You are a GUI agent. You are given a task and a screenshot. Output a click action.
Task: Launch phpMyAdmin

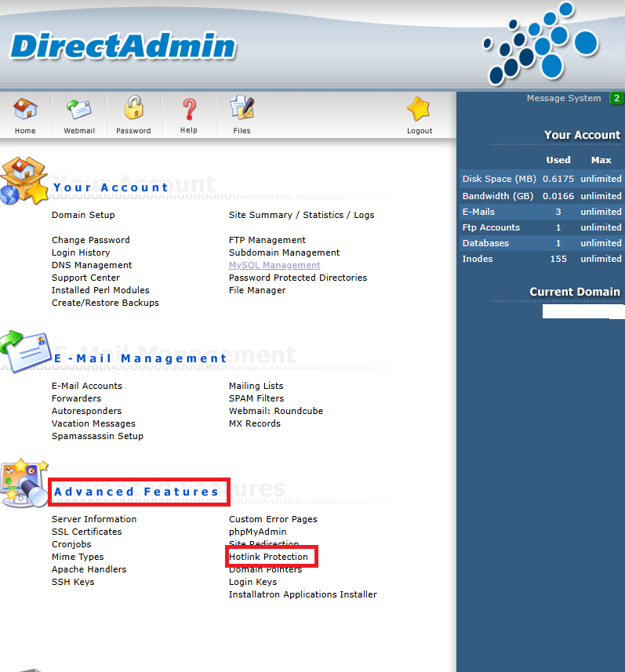[x=258, y=532]
